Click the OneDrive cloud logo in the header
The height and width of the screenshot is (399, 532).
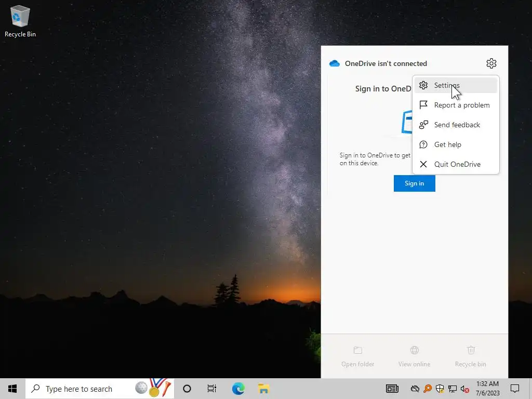click(335, 63)
